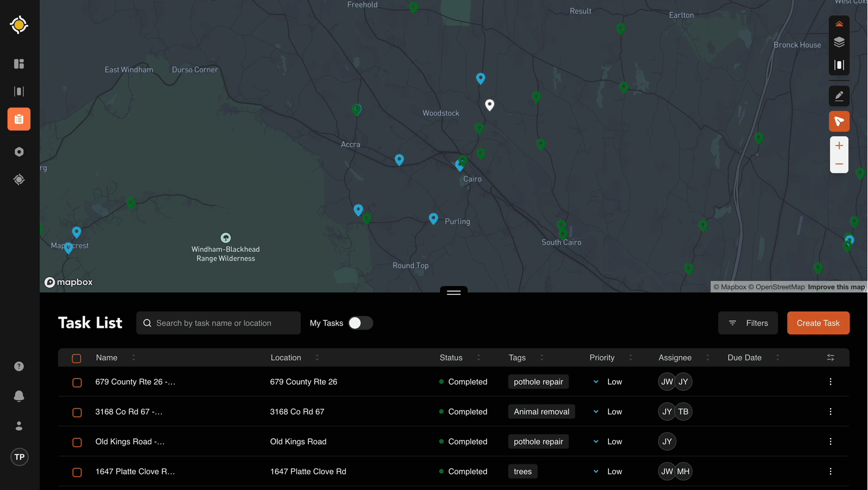Click the Create Task button

817,323
